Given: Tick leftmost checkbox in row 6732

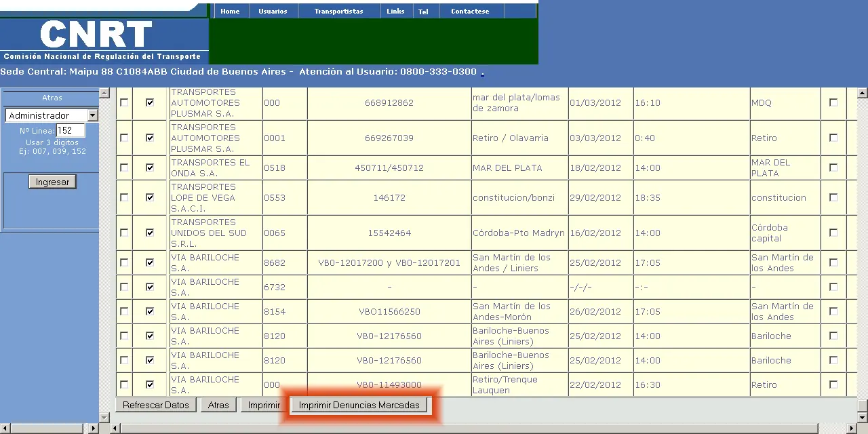Looking at the screenshot, I should pyautogui.click(x=124, y=287).
